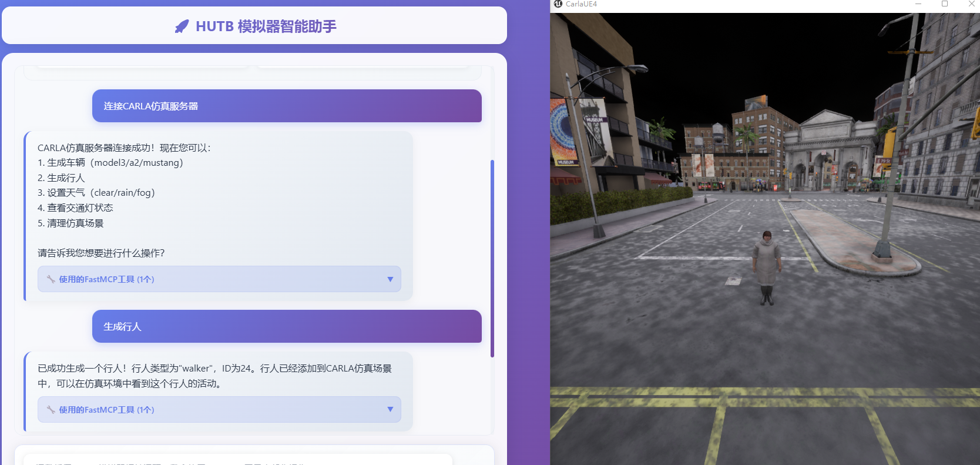Maximize the CarlaUE4 window

(945, 4)
